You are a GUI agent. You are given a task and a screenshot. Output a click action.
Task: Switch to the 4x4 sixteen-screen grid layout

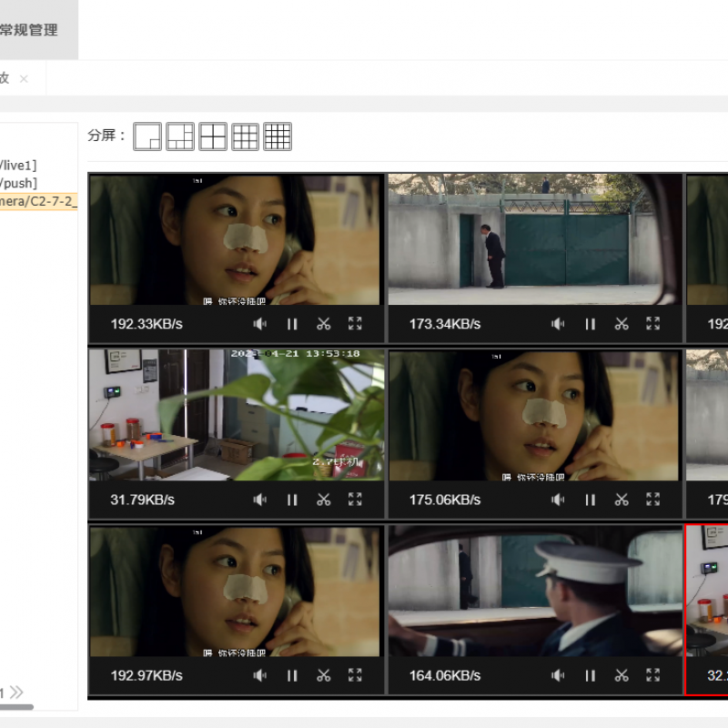tap(278, 136)
